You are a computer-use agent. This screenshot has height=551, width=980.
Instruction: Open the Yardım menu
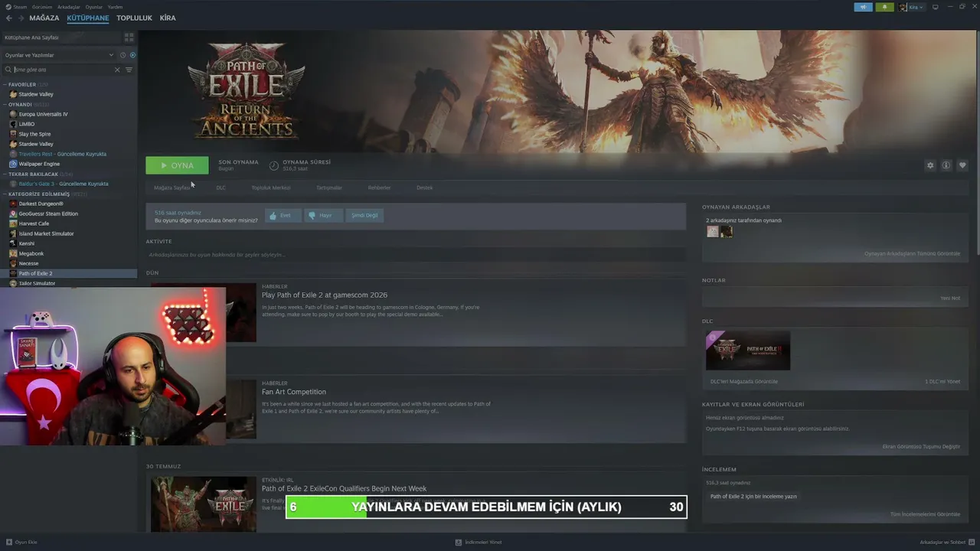coord(115,7)
